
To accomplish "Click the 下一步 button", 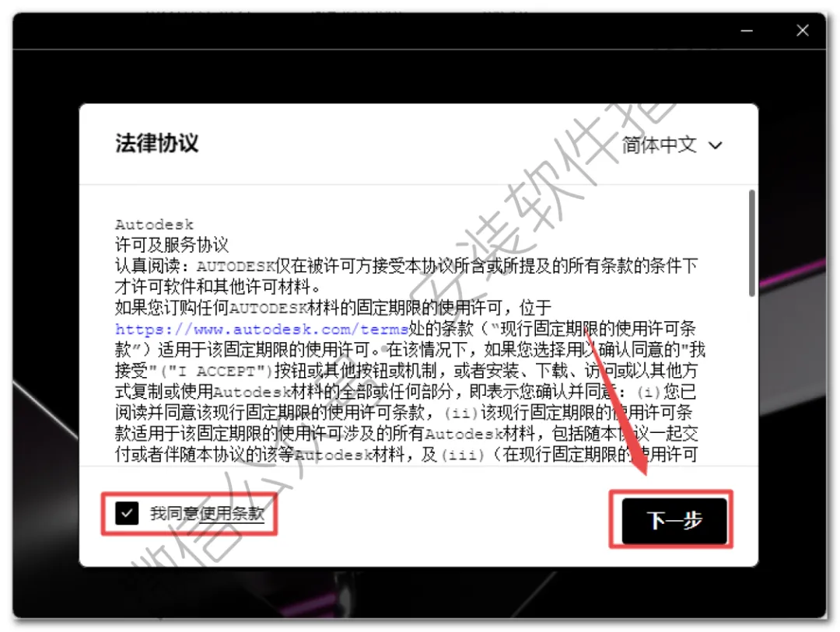I will click(x=674, y=520).
